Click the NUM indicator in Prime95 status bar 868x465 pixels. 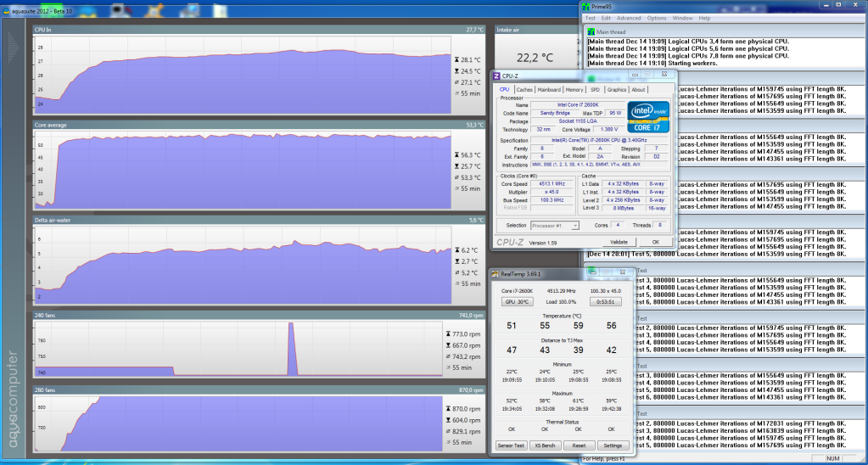[x=833, y=458]
